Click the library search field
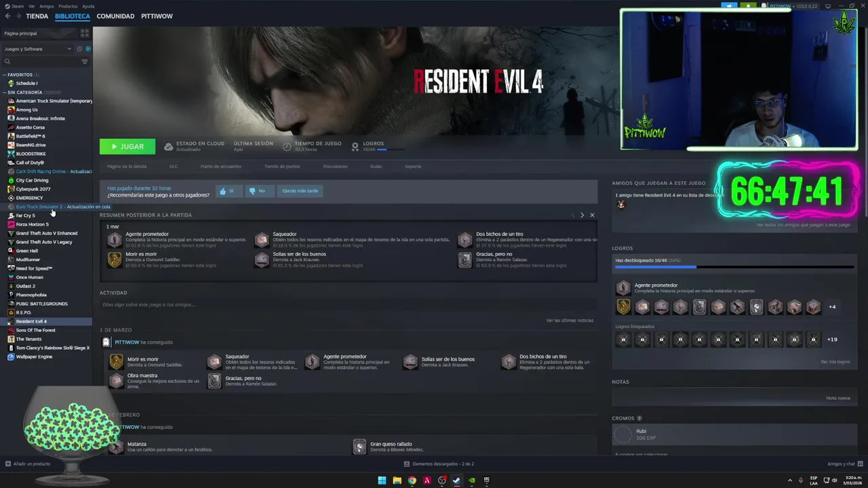The width and height of the screenshot is (868, 488). click(41, 62)
